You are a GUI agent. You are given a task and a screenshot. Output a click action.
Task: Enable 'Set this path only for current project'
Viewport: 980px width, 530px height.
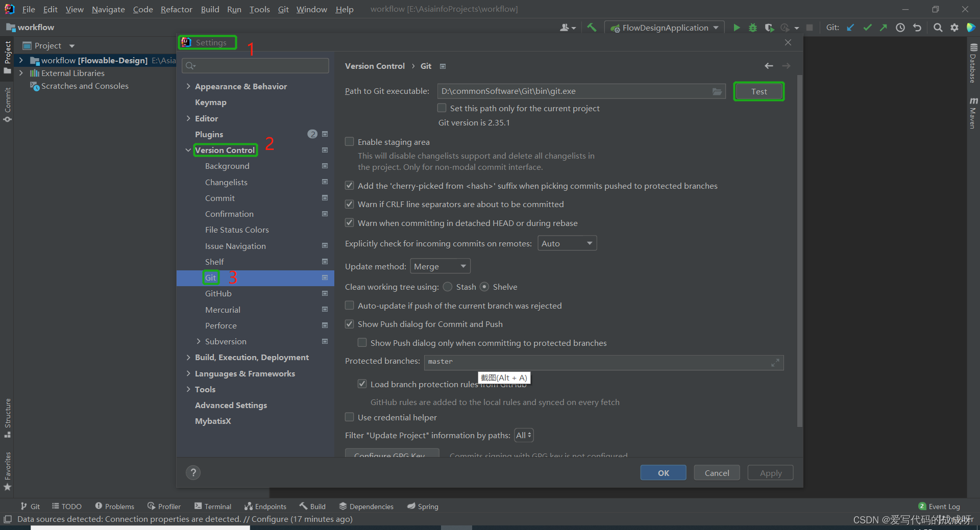click(x=442, y=108)
